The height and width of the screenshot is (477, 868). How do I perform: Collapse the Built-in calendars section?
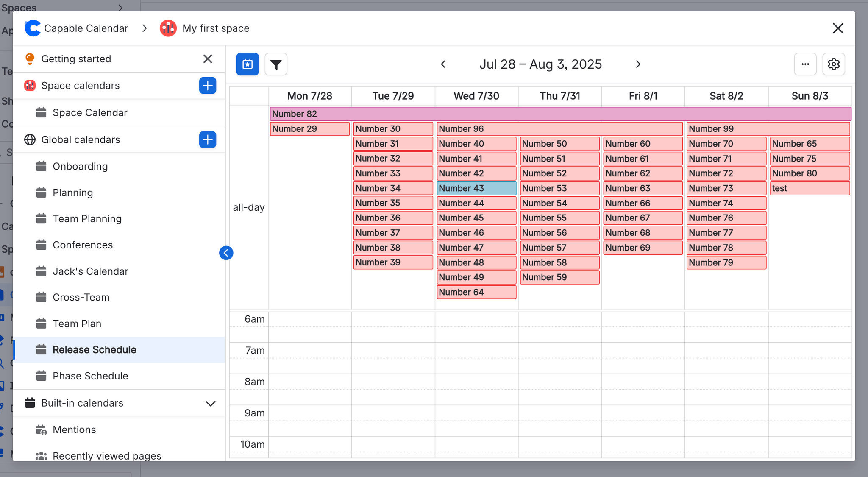[x=210, y=403]
